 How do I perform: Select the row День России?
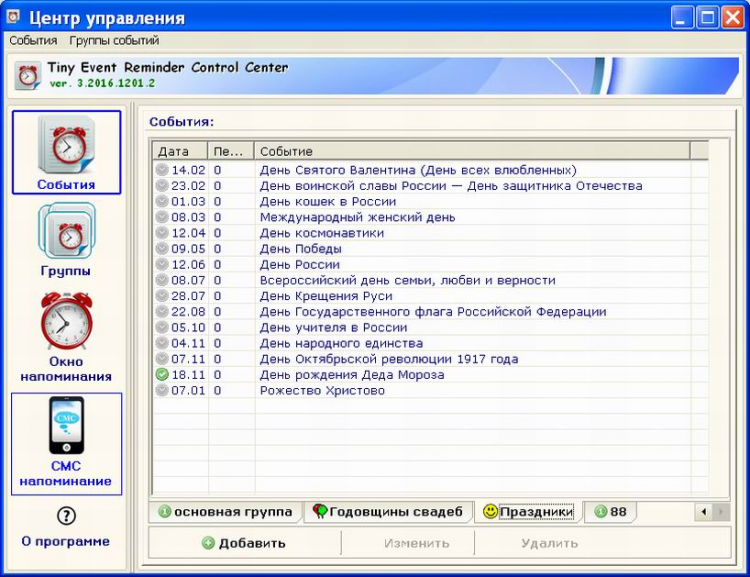[x=430, y=265]
